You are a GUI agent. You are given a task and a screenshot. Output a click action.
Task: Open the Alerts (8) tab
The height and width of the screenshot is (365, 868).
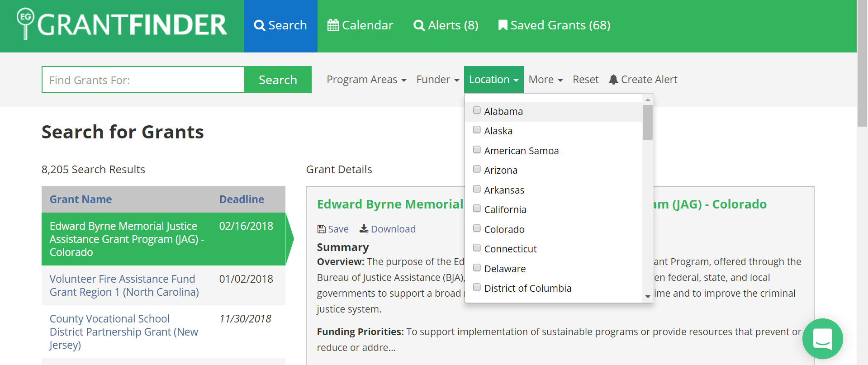[x=446, y=25]
